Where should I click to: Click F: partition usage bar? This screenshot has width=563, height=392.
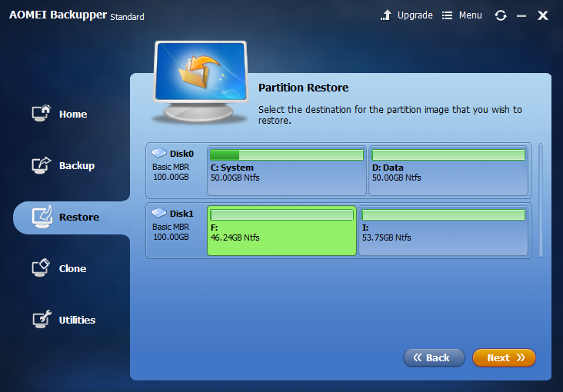(281, 214)
